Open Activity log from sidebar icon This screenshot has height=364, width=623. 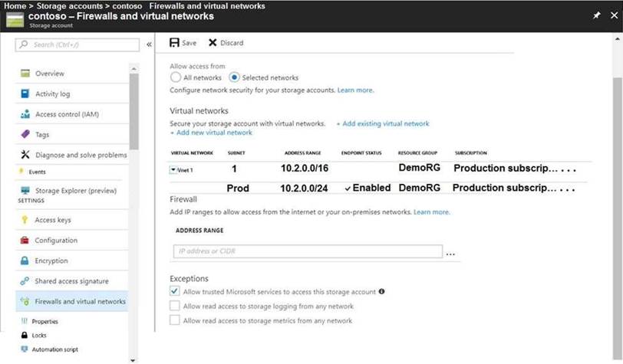click(25, 94)
